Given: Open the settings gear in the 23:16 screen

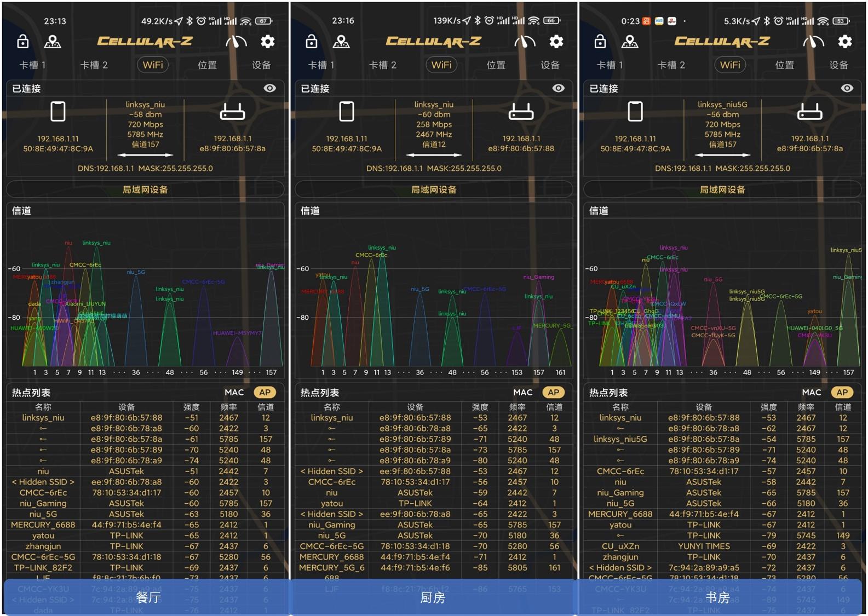Looking at the screenshot, I should click(x=556, y=42).
